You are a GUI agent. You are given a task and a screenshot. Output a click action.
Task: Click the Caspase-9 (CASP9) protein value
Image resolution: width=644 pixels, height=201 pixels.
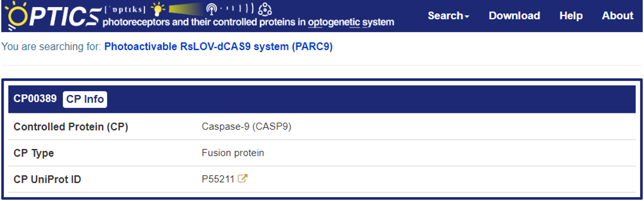(x=246, y=127)
